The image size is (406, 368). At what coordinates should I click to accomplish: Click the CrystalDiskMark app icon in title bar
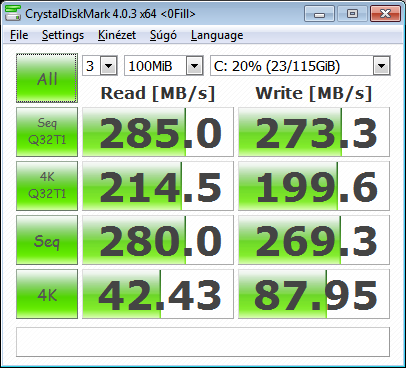(x=13, y=13)
